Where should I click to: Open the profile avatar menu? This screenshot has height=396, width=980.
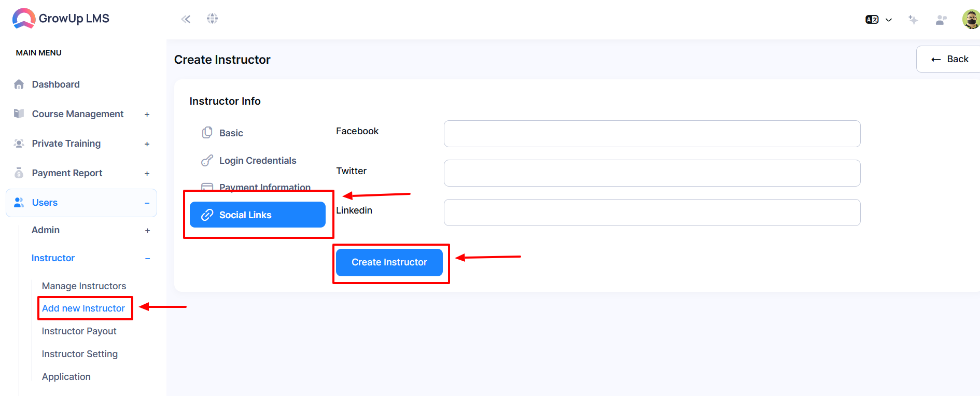[x=971, y=20]
